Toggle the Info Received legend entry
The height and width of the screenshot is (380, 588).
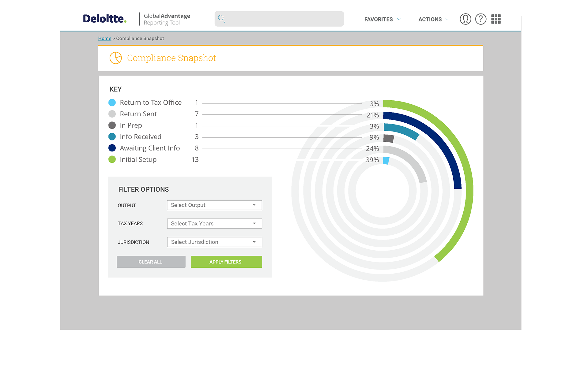[x=112, y=136]
